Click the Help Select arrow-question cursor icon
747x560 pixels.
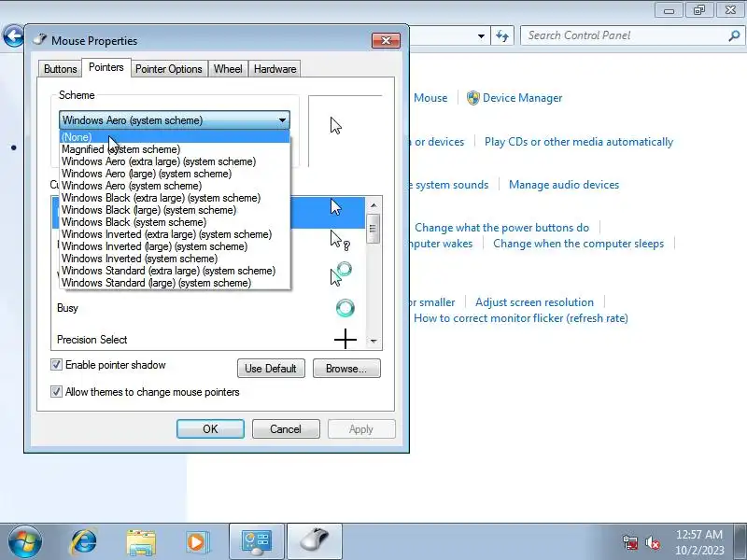coord(340,241)
